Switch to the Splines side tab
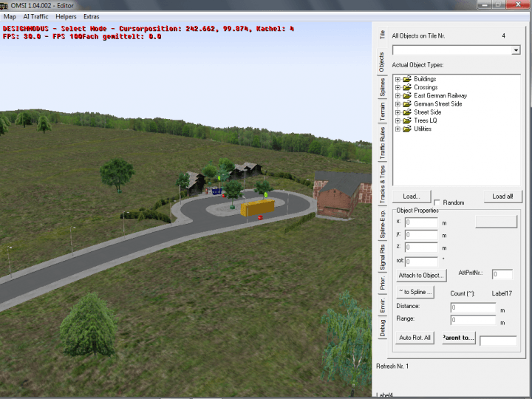The height and width of the screenshot is (399, 532). coord(382,87)
